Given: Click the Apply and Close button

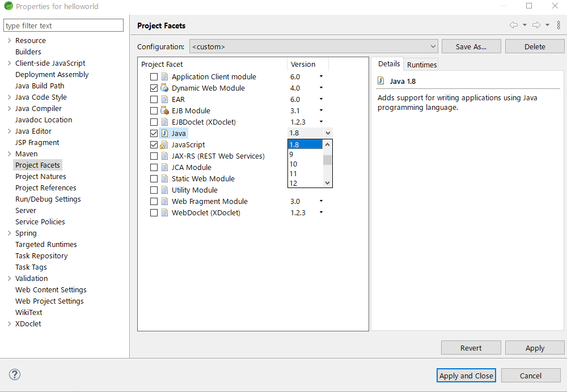Looking at the screenshot, I should point(467,376).
